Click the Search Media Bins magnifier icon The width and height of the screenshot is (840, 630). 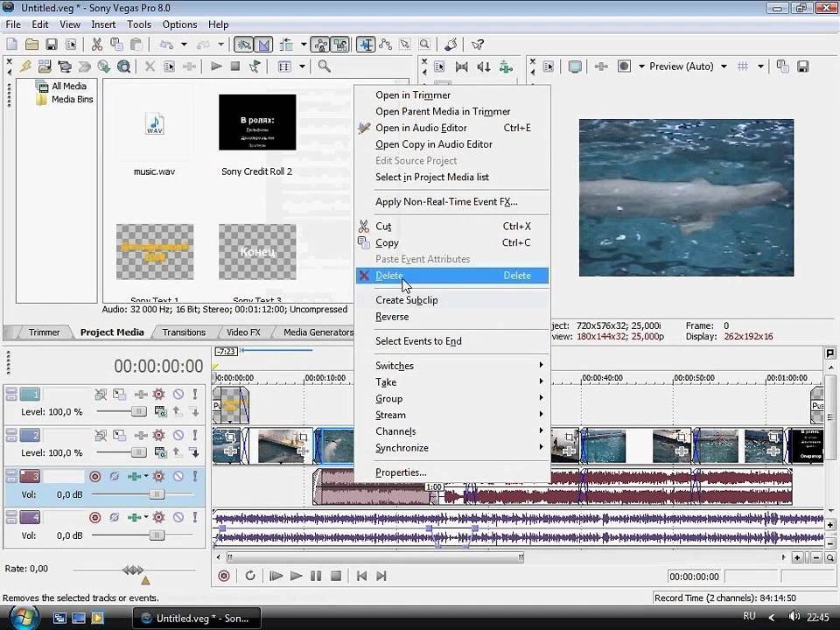tap(324, 66)
